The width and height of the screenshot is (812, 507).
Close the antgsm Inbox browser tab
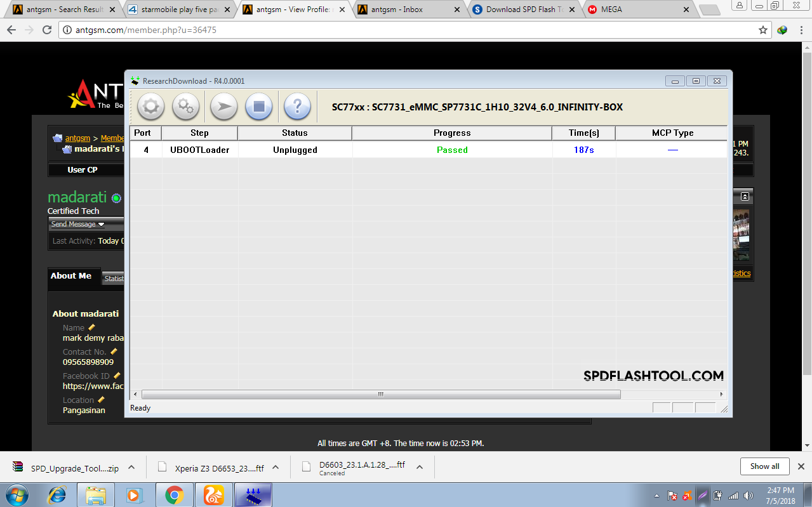(x=456, y=10)
